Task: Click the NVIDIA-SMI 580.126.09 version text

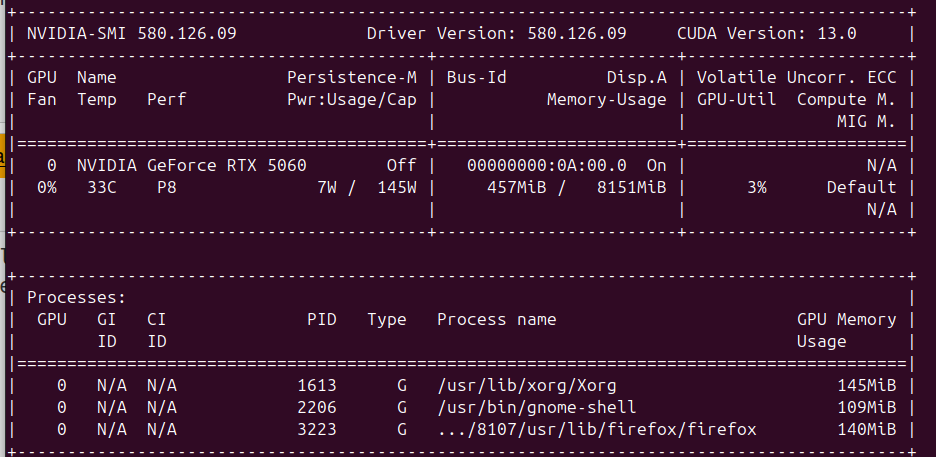Action: click(x=131, y=33)
